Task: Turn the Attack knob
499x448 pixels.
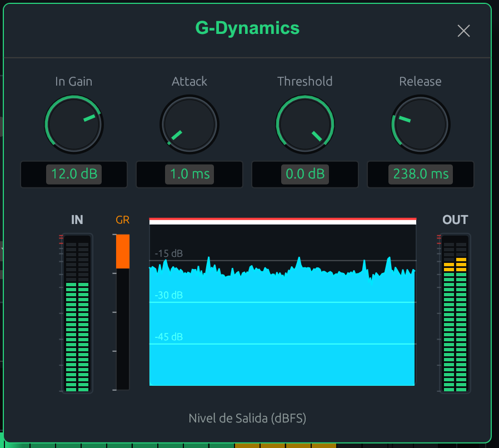Action: [x=189, y=123]
